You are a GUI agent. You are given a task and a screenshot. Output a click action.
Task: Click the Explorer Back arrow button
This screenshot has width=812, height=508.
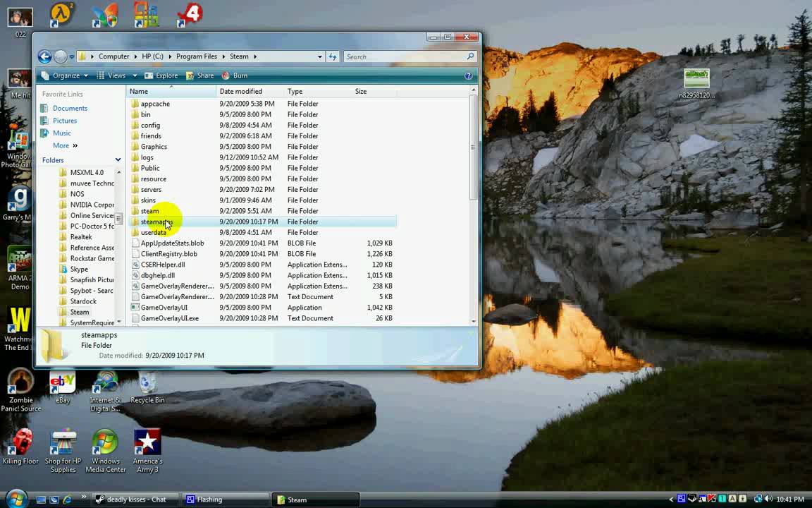pos(44,56)
